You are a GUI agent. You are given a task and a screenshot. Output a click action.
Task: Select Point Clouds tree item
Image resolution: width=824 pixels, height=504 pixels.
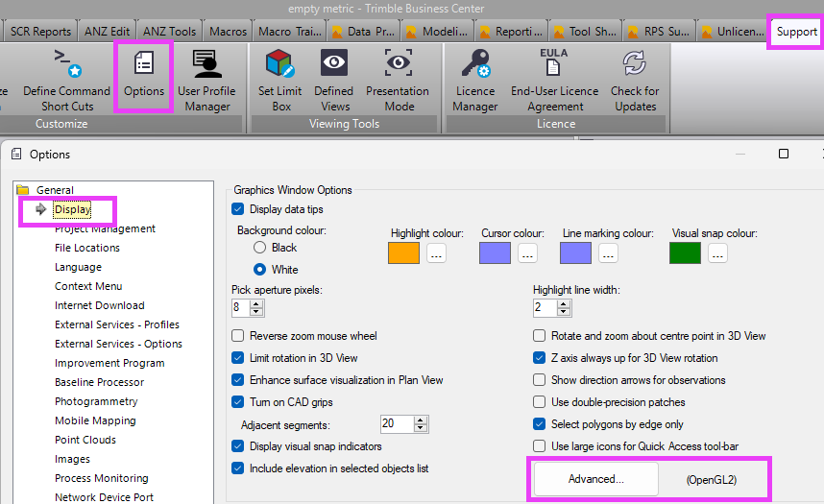point(85,440)
